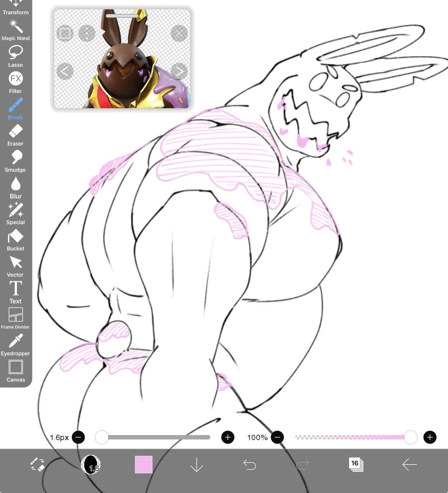Image resolution: width=448 pixels, height=493 pixels.
Task: Select the Magic Wand tool
Action: pyautogui.click(x=16, y=30)
